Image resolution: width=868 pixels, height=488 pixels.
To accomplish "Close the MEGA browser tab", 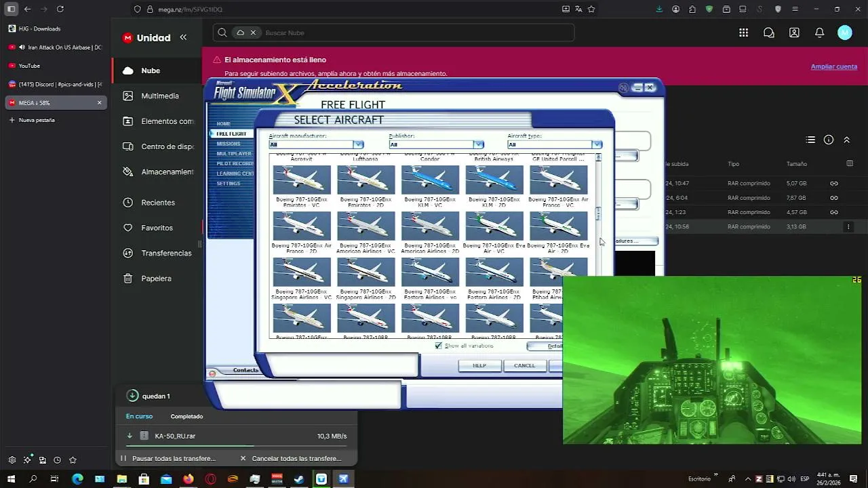I will pos(99,103).
